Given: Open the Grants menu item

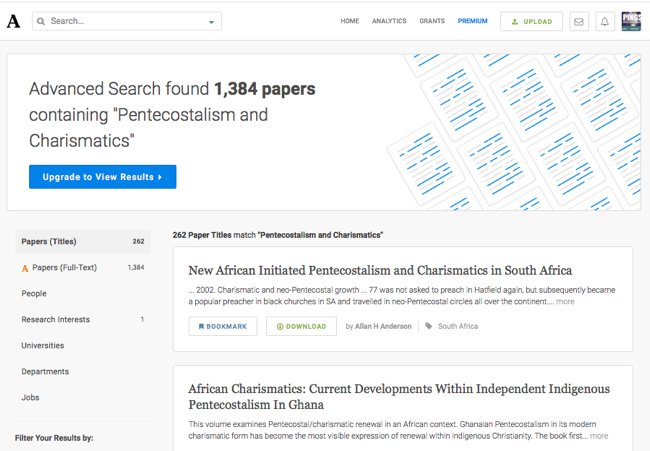Looking at the screenshot, I should pos(432,21).
